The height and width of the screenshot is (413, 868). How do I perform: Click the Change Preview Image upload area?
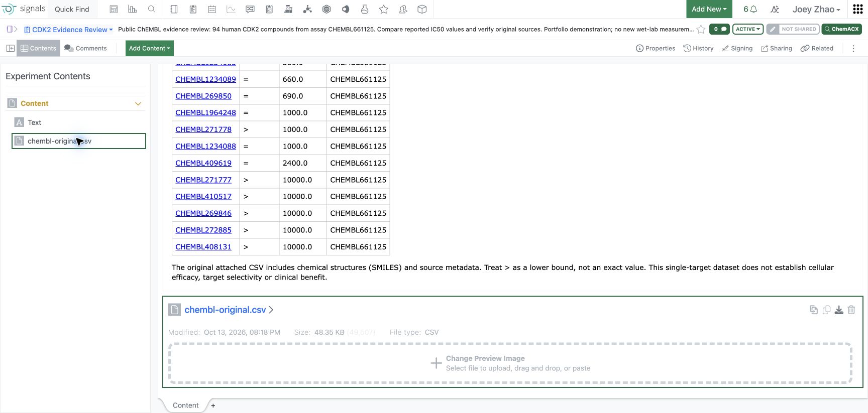(510, 363)
